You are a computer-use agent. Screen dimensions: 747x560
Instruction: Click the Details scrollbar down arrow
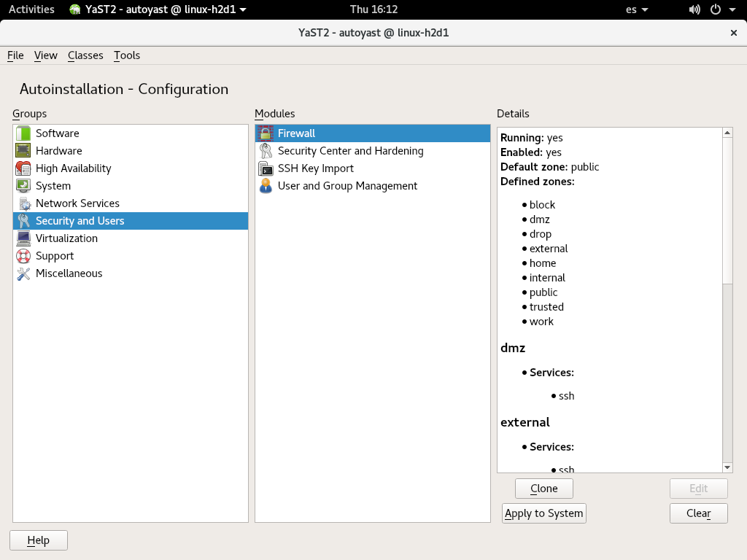(727, 467)
